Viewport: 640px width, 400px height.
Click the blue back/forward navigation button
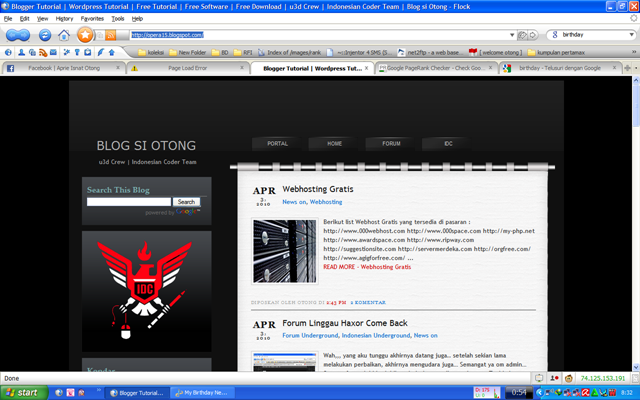coord(18,35)
